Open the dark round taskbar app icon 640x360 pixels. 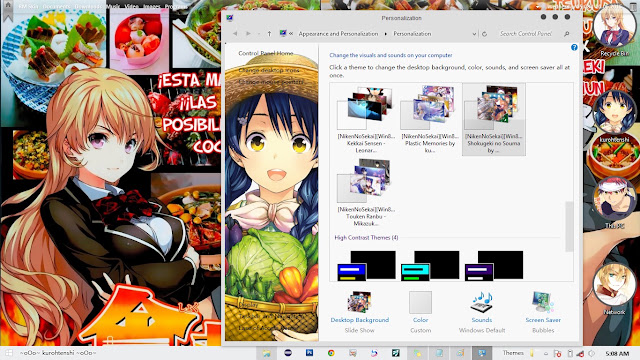(288, 353)
